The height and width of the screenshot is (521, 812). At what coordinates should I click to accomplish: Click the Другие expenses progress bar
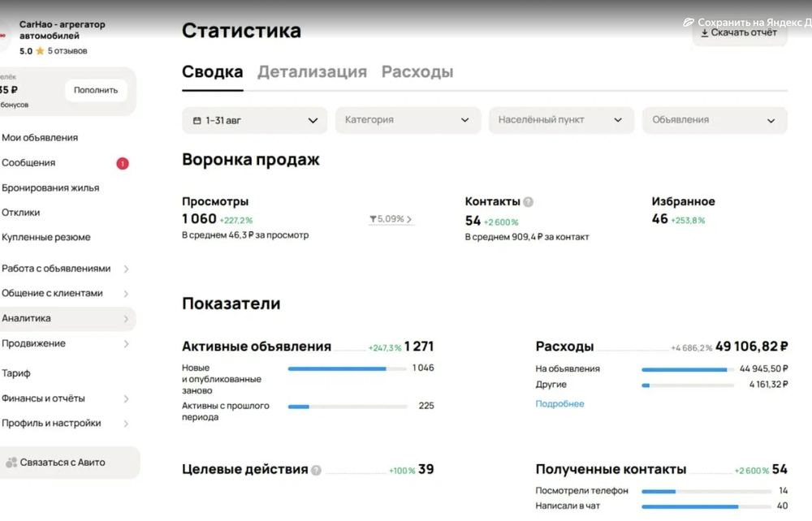(688, 385)
